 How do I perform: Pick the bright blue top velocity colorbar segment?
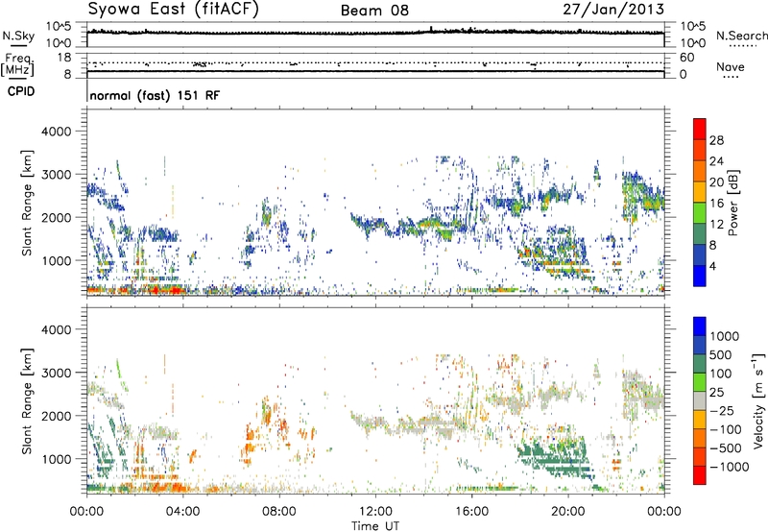point(700,326)
